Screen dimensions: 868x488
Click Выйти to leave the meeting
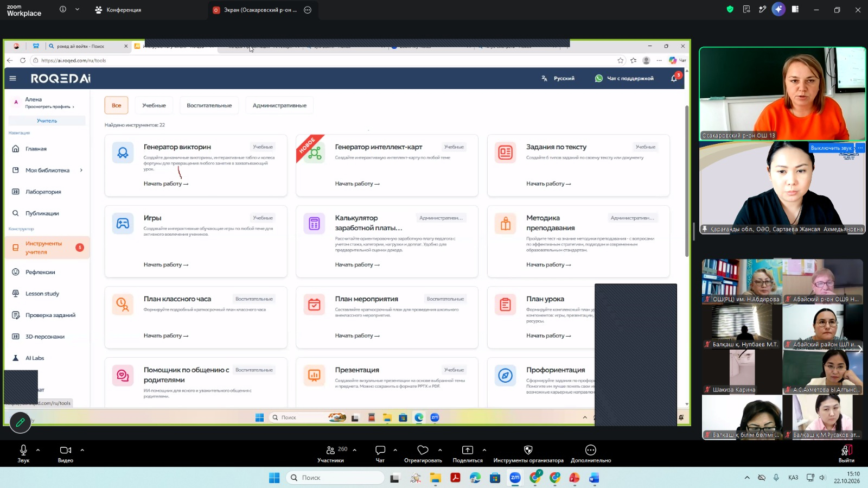pyautogui.click(x=846, y=454)
